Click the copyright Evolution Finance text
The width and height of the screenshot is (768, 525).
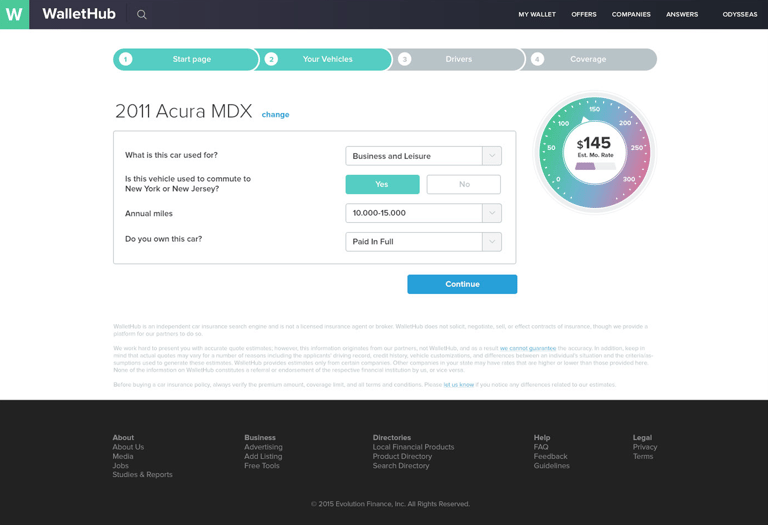pos(390,504)
